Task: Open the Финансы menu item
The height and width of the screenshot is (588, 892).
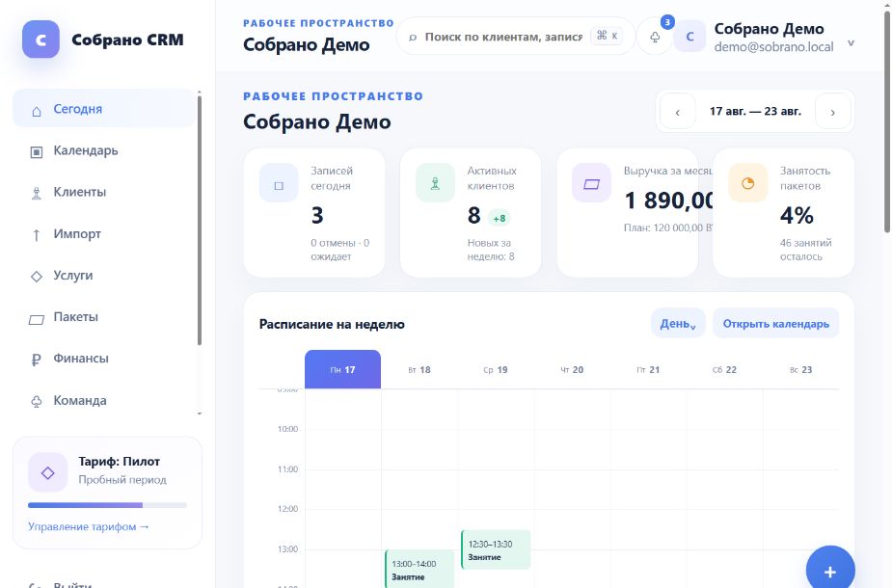Action: pos(104,359)
